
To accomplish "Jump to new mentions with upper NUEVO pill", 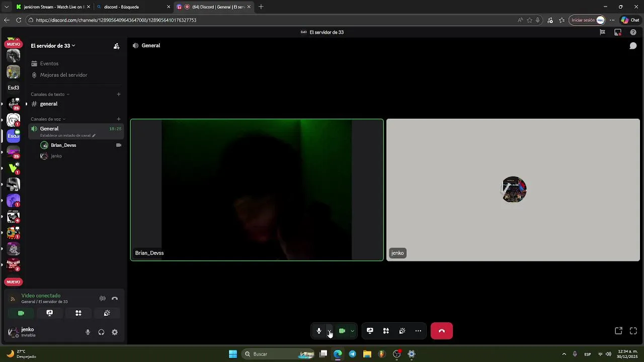I will [x=14, y=44].
